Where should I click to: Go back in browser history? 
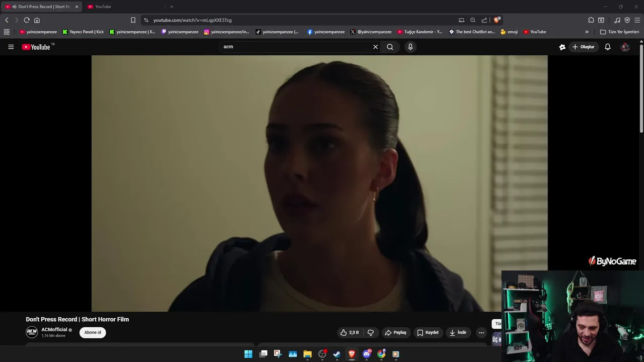pos(7,20)
